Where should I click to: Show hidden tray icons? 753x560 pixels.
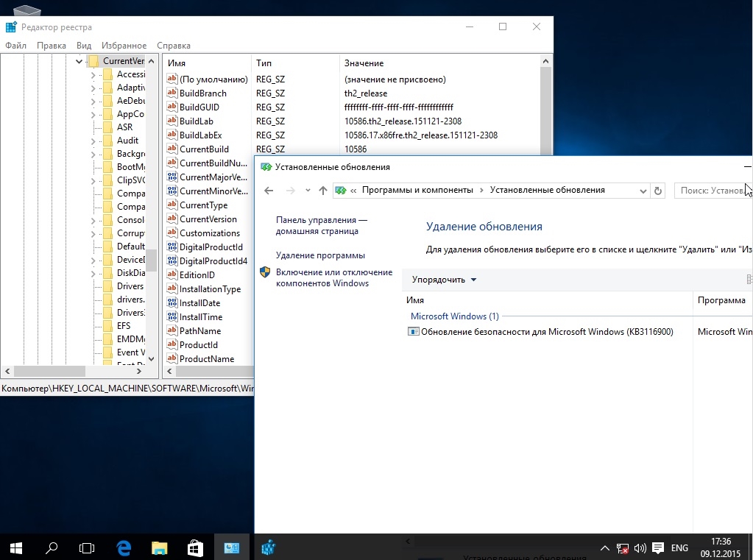point(604,548)
